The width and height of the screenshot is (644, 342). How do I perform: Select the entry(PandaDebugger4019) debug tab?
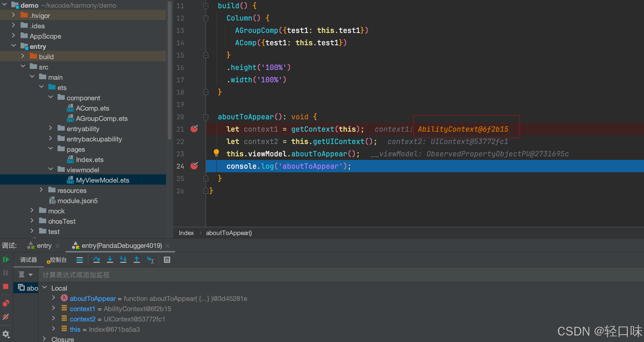point(121,246)
